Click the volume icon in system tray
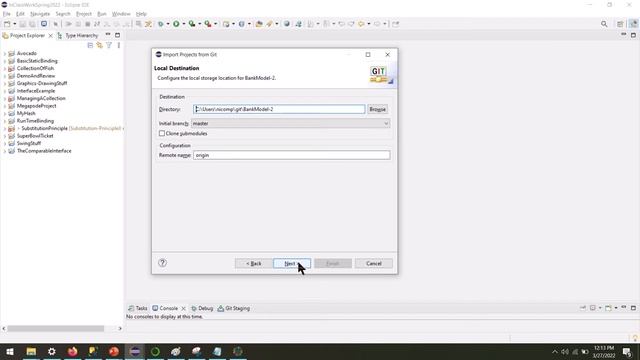Image resolution: width=640 pixels, height=360 pixels. point(565,352)
